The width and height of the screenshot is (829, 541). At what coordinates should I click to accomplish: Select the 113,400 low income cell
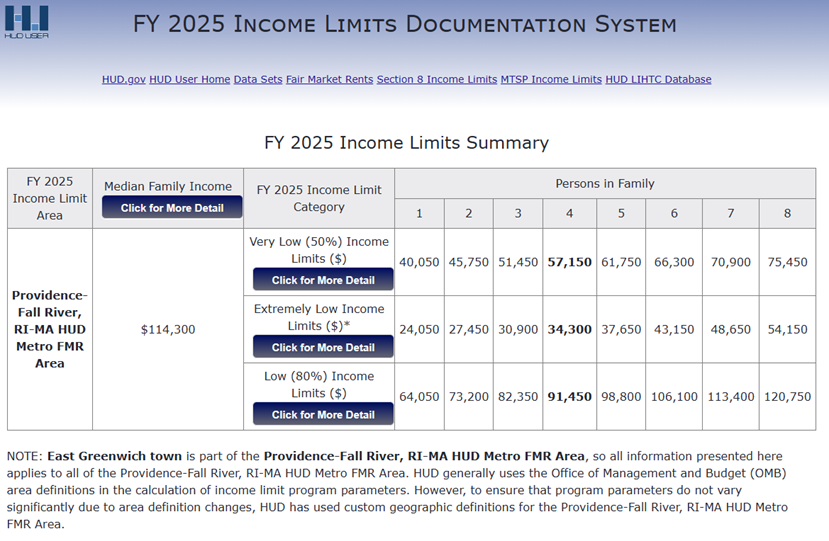point(731,397)
